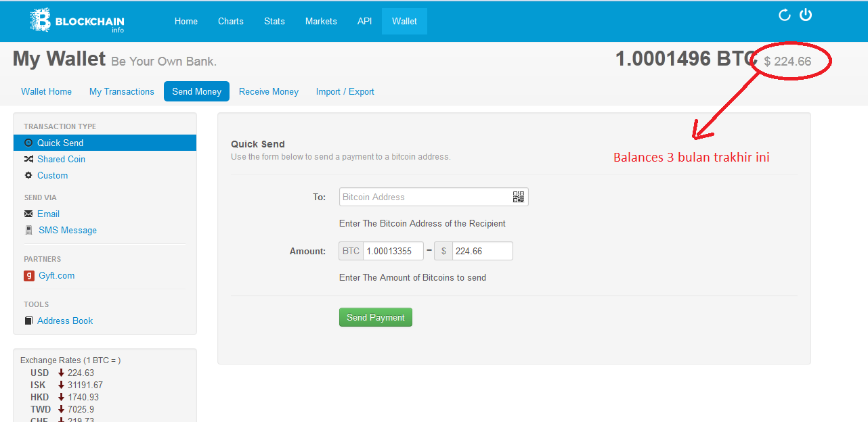Click the Send Payment button
Screen dimensions: 868x422
point(376,317)
